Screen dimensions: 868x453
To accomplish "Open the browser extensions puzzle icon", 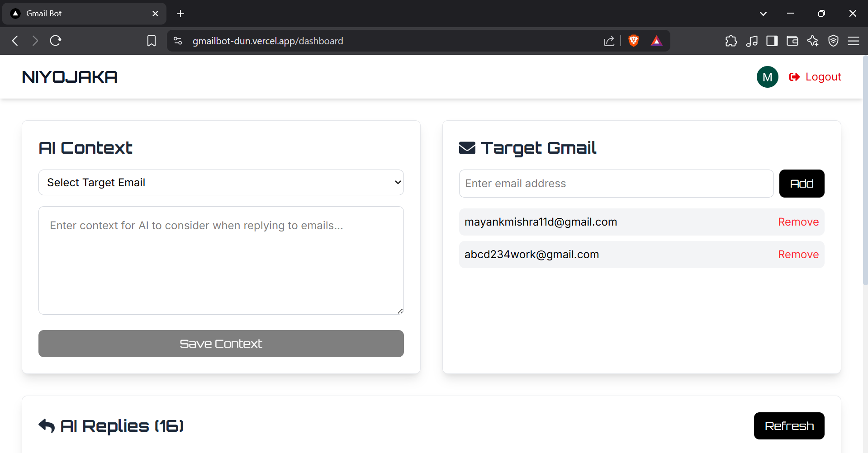I will [731, 41].
